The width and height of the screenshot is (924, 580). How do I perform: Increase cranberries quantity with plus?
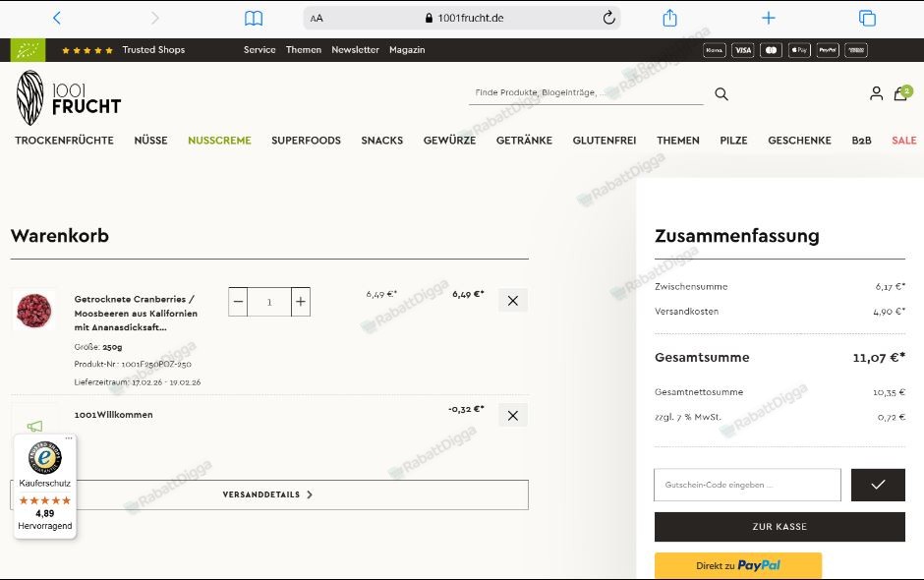click(301, 302)
